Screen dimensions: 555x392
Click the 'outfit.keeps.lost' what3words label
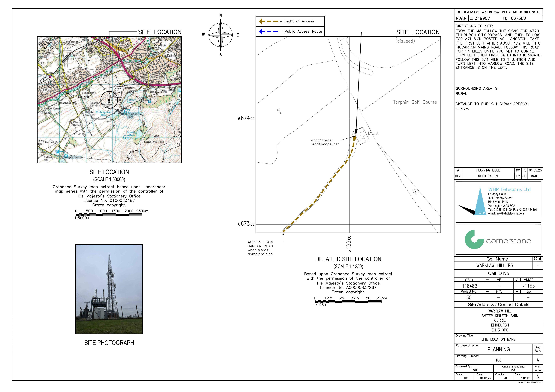325,144
